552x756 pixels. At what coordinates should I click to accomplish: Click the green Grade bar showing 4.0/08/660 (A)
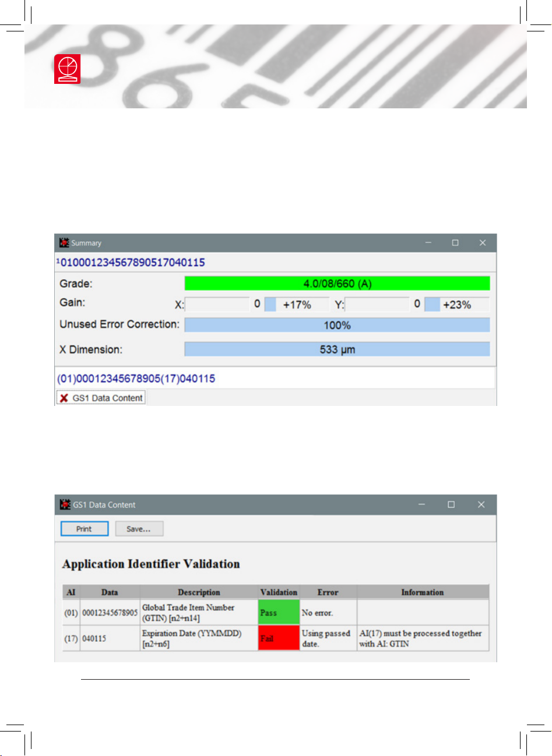(337, 284)
